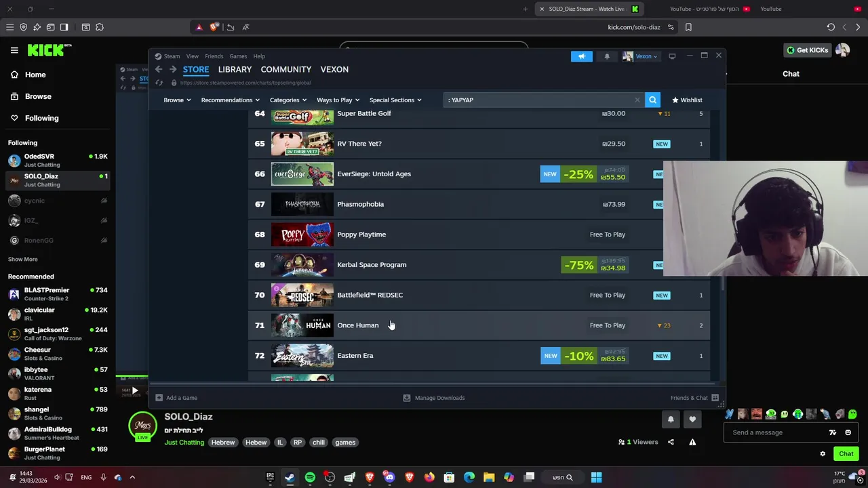Screen dimensions: 868x488
Task: Open Steam from the Windows taskbar
Action: [290, 477]
